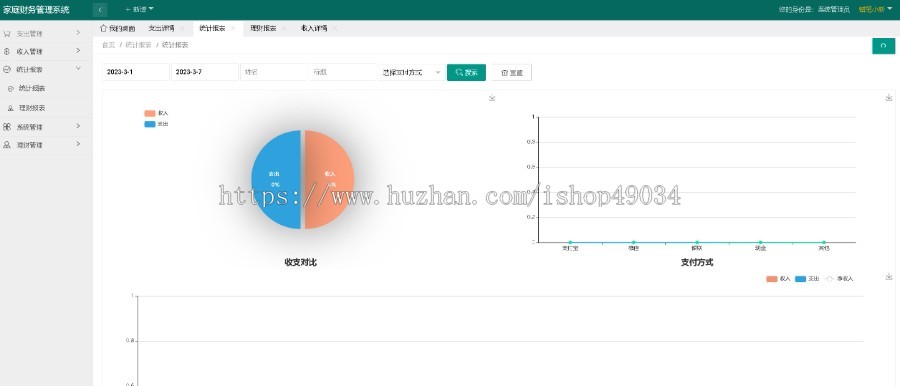The image size is (900, 386).
Task: Open the 选择支付方式 dropdown
Action: click(411, 72)
